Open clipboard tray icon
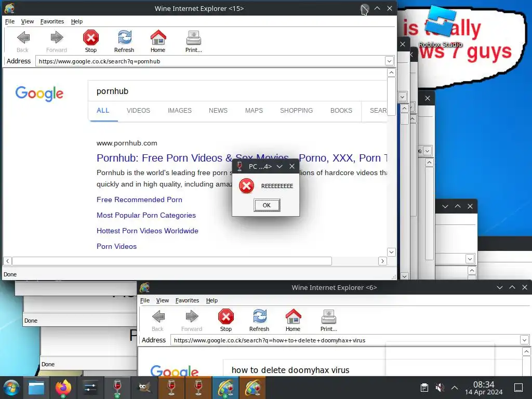532x399 pixels. tap(424, 388)
